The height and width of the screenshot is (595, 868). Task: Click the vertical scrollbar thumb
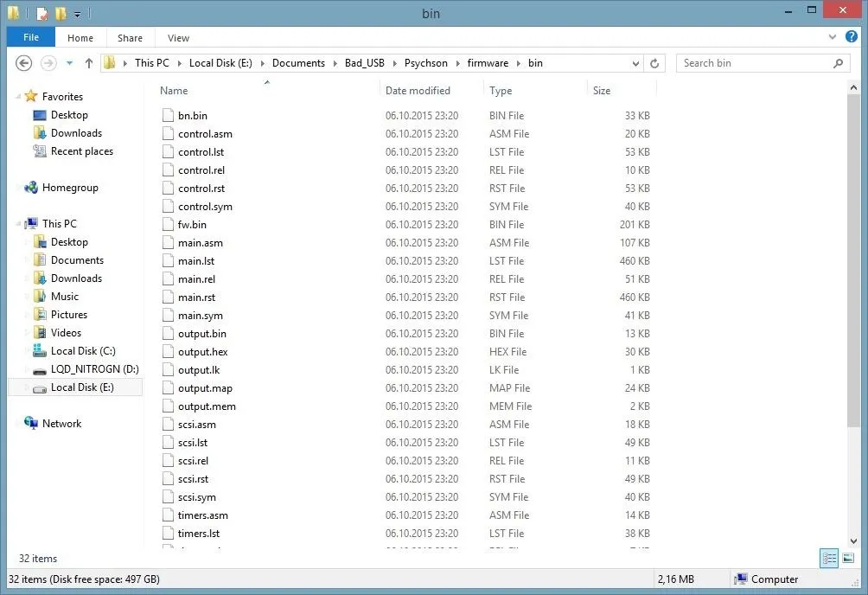click(853, 260)
